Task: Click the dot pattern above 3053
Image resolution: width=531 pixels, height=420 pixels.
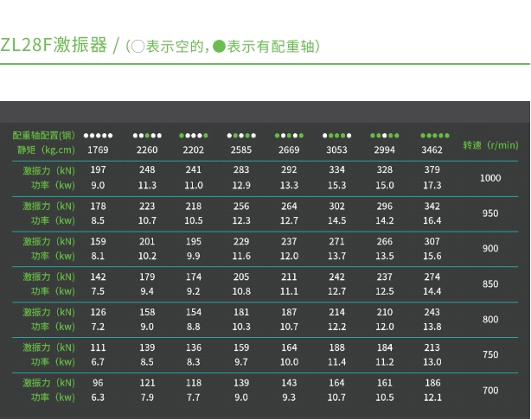Action: [x=336, y=136]
